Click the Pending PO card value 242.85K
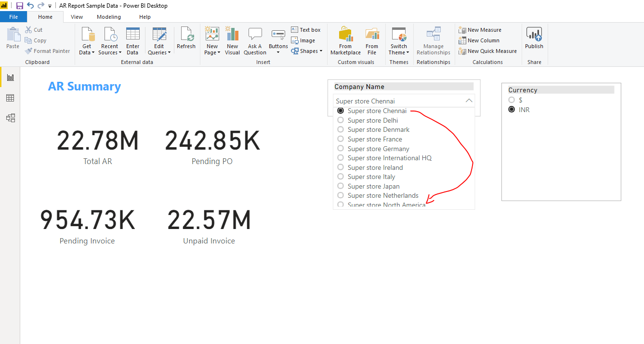This screenshot has height=344, width=644. pos(212,141)
